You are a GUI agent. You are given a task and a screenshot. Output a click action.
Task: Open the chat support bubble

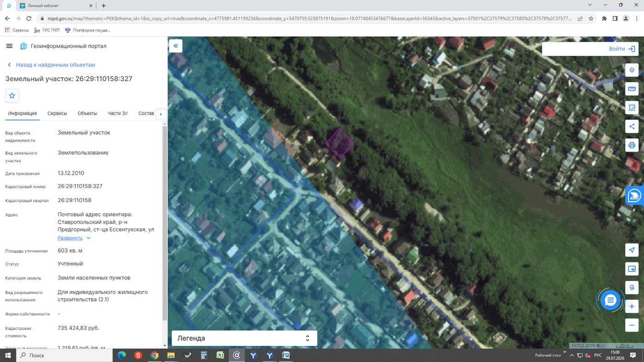[x=610, y=300]
